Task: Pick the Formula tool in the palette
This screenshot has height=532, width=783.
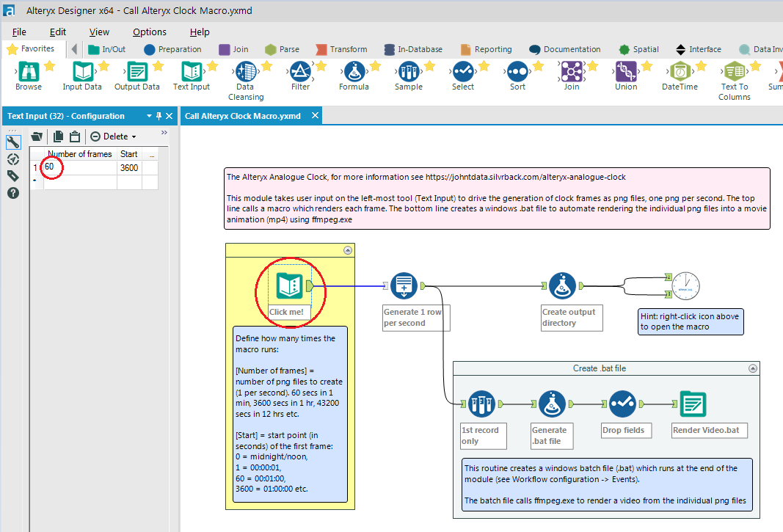Action: click(354, 71)
